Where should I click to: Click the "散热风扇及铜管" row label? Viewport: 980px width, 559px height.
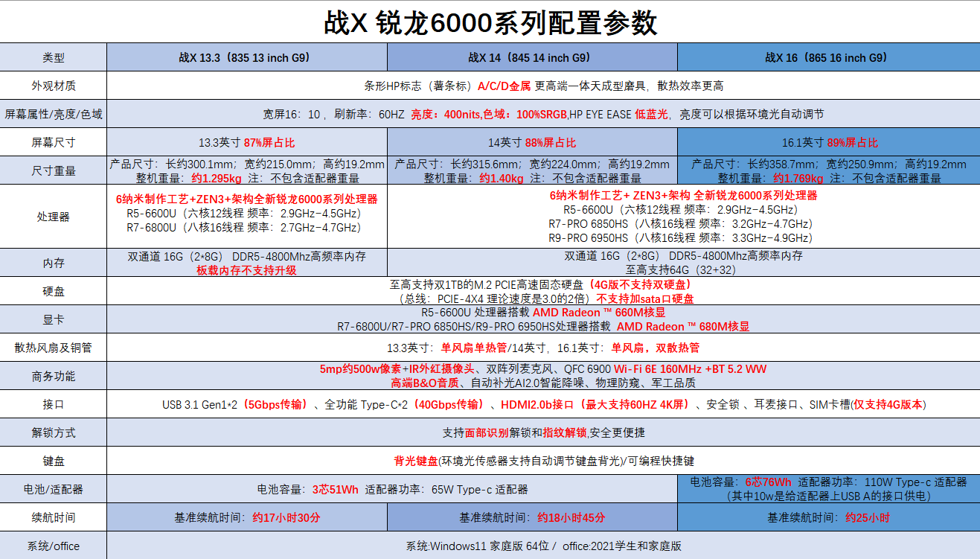pos(54,348)
